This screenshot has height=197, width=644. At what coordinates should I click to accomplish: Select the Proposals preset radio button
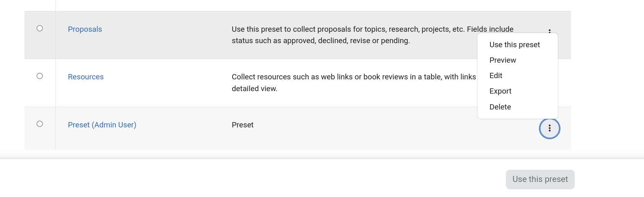tap(40, 28)
